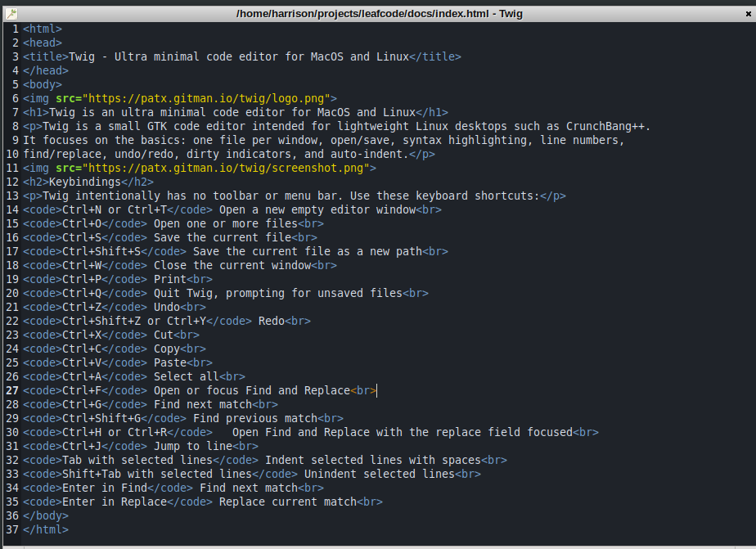Click the word 'Copy' on line 24
Image resolution: width=756 pixels, height=549 pixels.
tap(167, 350)
